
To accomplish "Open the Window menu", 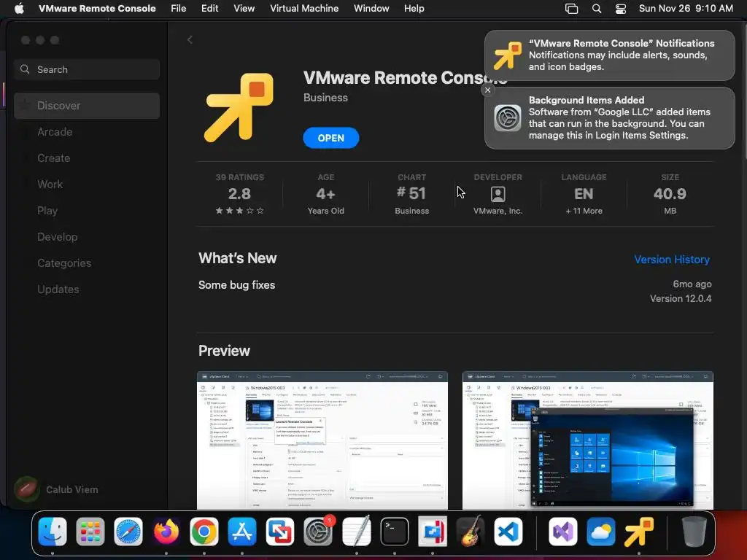I will 371,8.
